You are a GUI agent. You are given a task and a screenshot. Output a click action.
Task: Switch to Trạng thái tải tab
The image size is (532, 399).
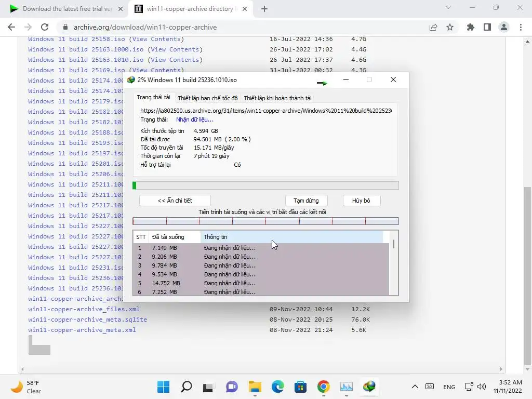153,97
